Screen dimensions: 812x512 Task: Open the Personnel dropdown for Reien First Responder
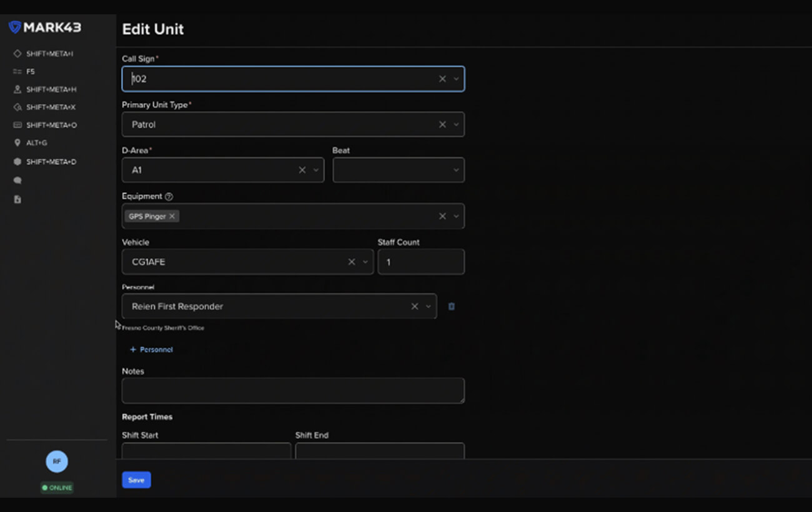(x=428, y=307)
